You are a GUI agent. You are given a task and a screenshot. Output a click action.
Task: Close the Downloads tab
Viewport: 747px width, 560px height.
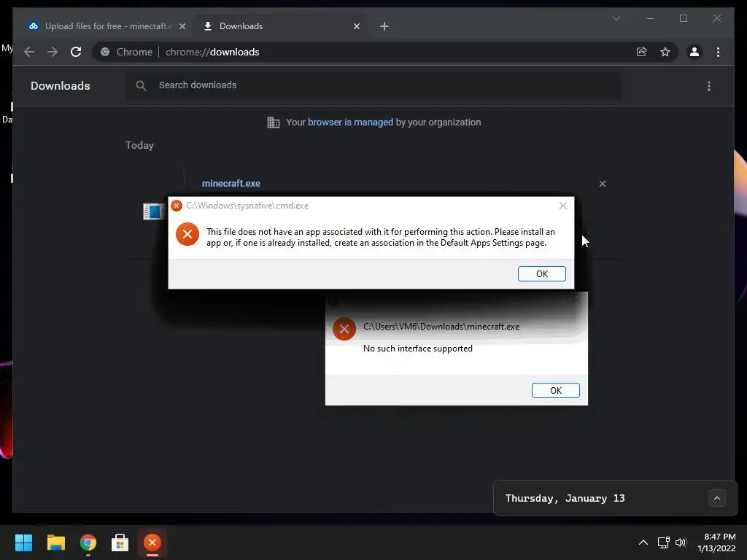356,26
